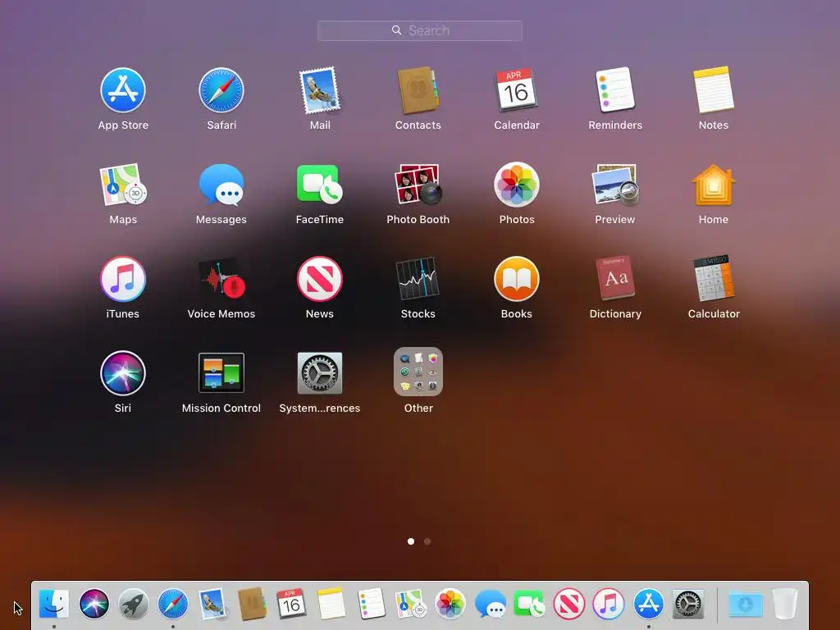Viewport: 840px width, 630px height.
Task: Open Maps from the Dock
Action: 410,604
